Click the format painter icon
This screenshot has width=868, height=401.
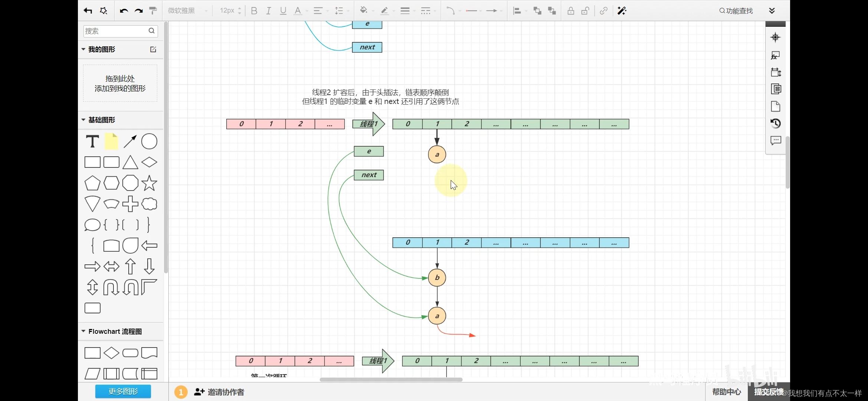pyautogui.click(x=153, y=11)
